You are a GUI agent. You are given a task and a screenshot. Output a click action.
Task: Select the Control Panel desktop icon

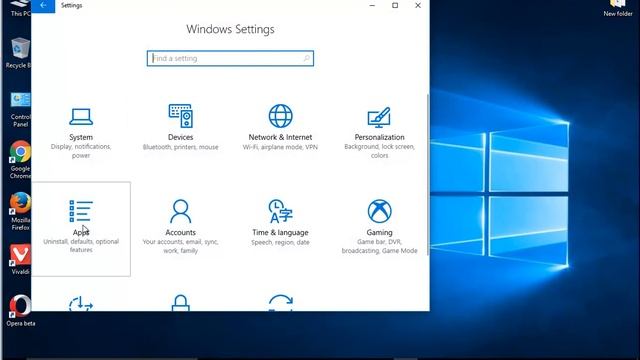click(20, 109)
